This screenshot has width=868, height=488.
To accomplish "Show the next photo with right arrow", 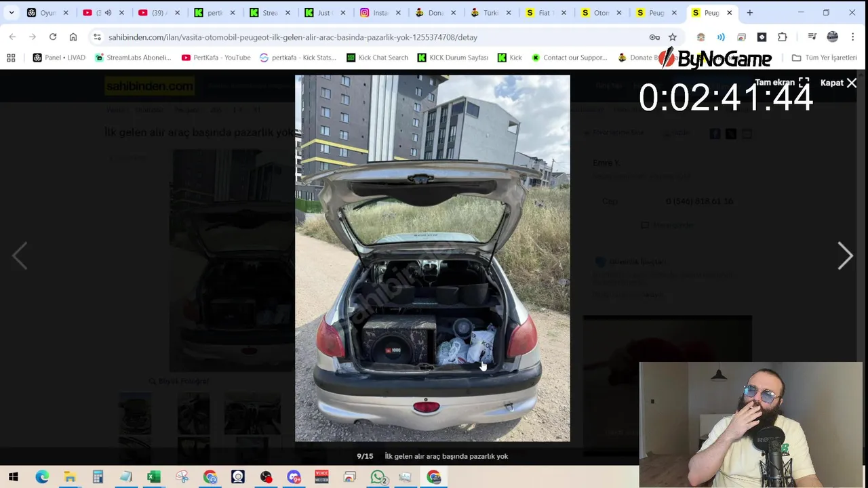I will [x=845, y=256].
